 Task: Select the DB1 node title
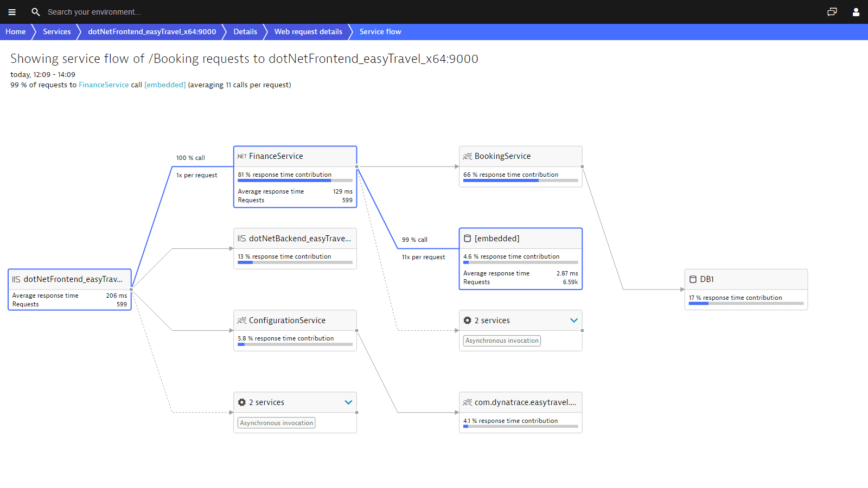pos(707,279)
